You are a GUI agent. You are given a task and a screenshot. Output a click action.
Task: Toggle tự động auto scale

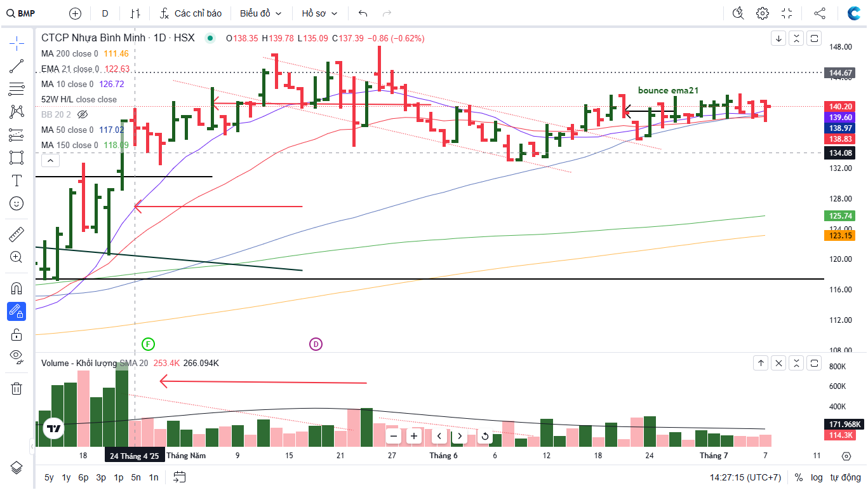[846, 477]
